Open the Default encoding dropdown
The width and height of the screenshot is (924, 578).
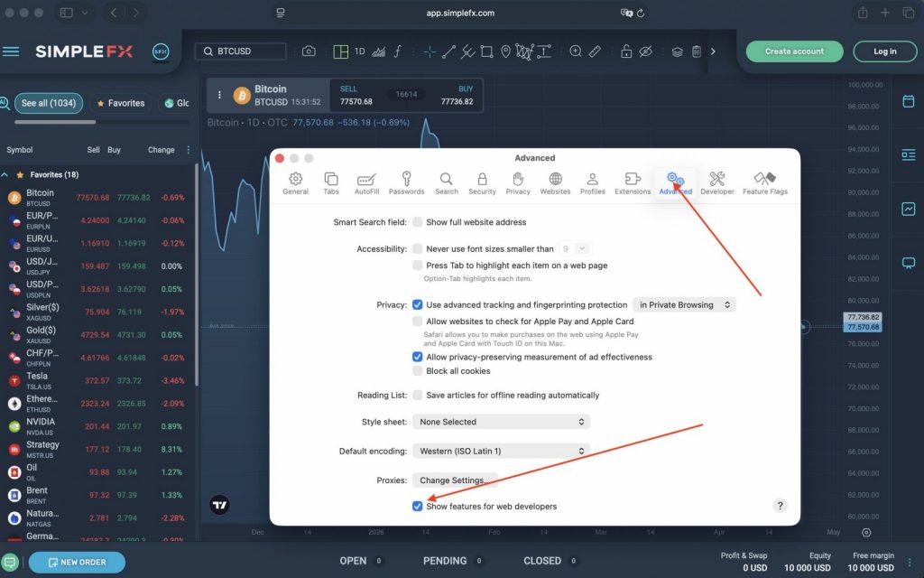click(501, 451)
